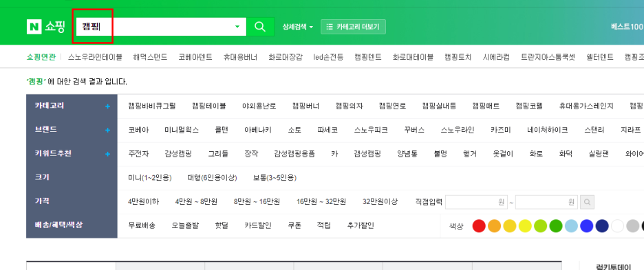
Task: Filter by size 대형(6인용이상)
Action: tap(213, 178)
